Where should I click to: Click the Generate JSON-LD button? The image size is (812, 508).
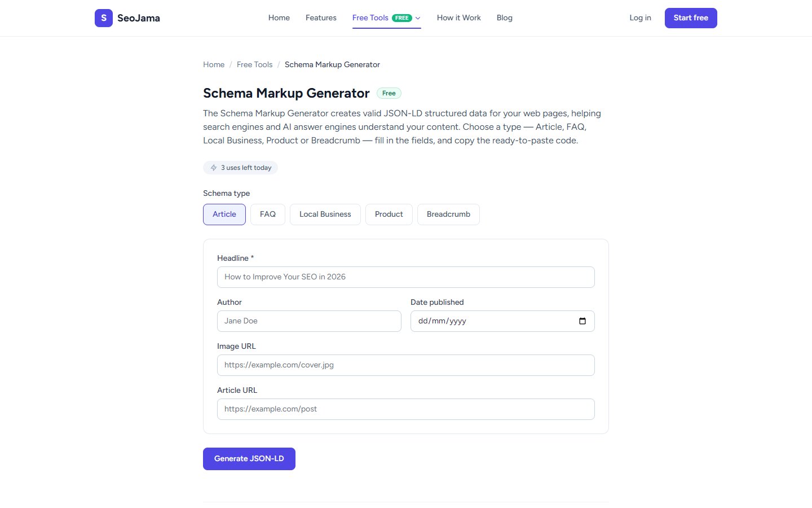pos(249,459)
